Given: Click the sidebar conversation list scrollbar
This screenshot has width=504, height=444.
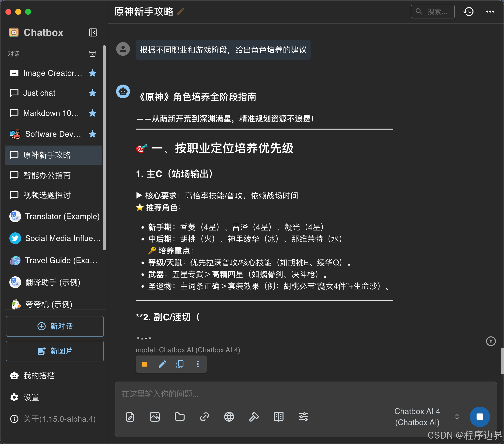Looking at the screenshot, I should (x=104, y=148).
